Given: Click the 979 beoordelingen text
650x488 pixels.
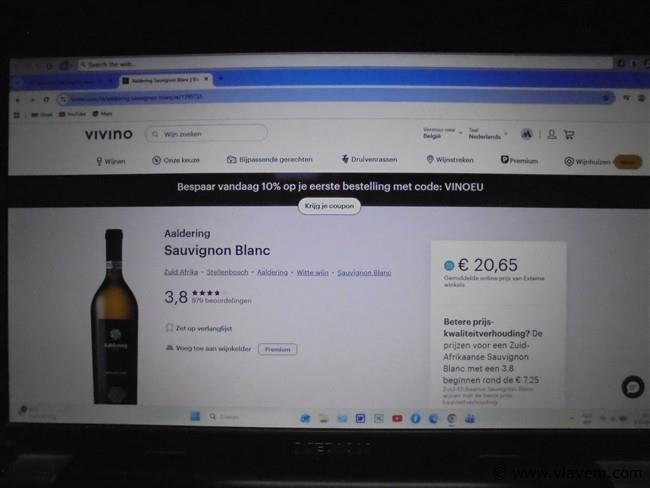Looking at the screenshot, I should [x=221, y=301].
